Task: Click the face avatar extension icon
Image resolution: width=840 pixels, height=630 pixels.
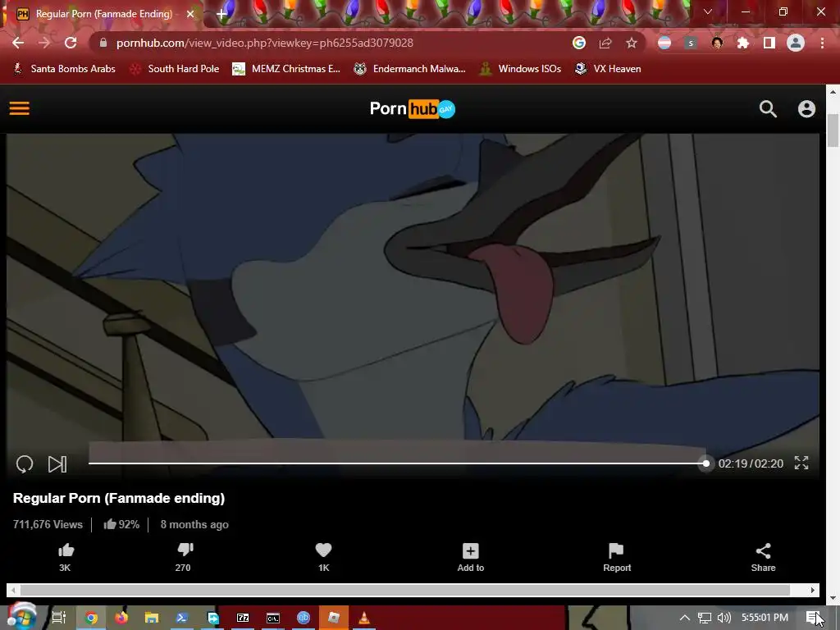Action: [717, 43]
